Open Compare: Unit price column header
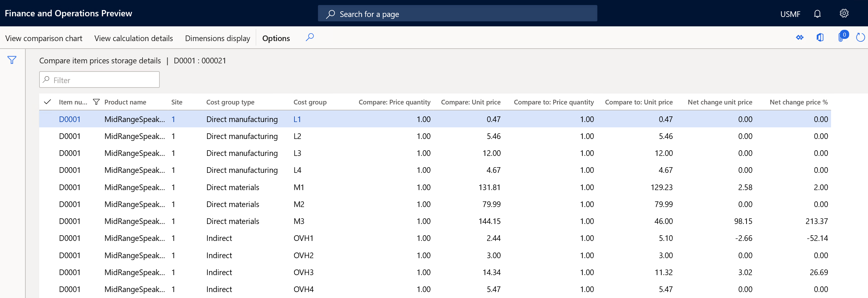The width and height of the screenshot is (868, 298). point(470,102)
